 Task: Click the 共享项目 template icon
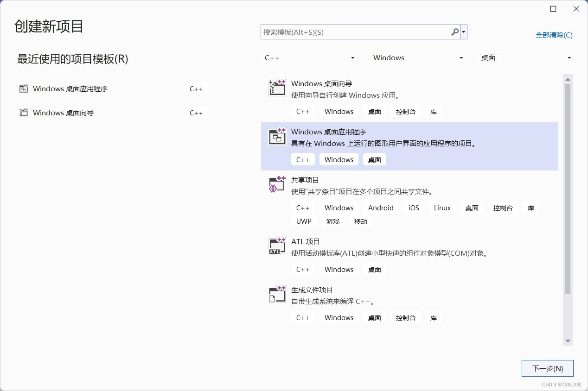click(x=276, y=183)
